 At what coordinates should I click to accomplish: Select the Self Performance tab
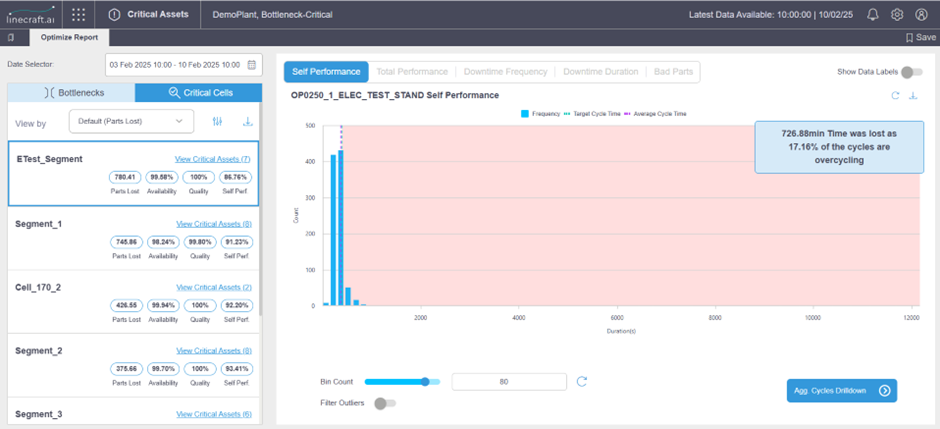coord(326,72)
